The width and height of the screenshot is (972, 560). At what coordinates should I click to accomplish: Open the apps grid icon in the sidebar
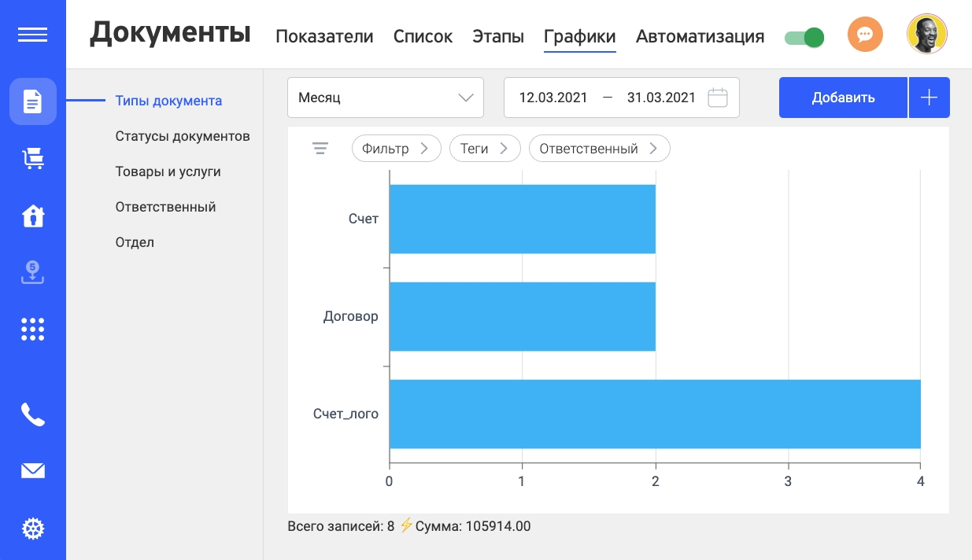(32, 329)
